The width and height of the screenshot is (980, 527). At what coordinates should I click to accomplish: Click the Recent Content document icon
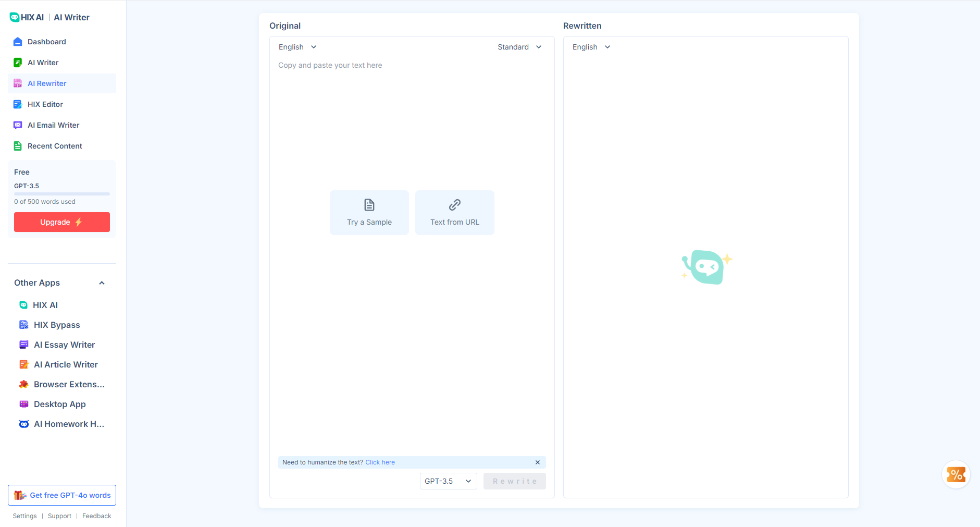(x=18, y=146)
